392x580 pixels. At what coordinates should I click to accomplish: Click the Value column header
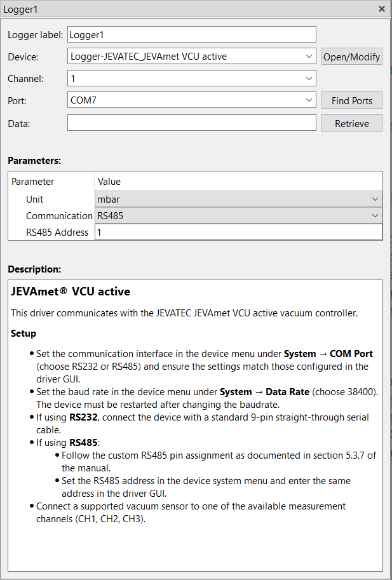coord(109,181)
